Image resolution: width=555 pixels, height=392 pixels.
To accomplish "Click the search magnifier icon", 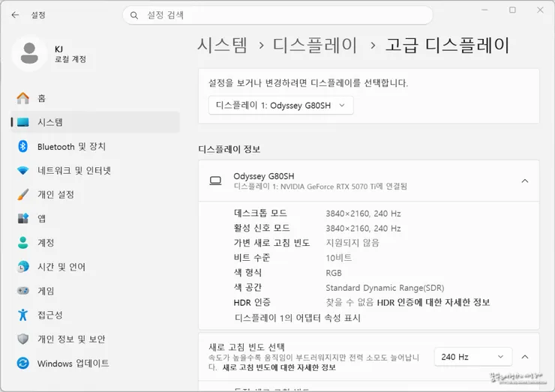I will 133,15.
